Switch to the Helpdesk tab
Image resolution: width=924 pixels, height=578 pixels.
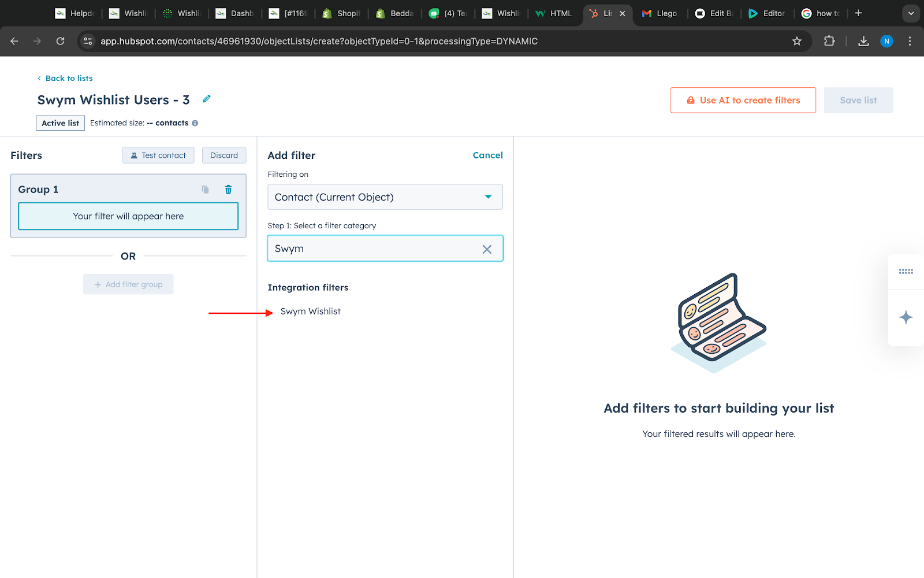pyautogui.click(x=75, y=13)
